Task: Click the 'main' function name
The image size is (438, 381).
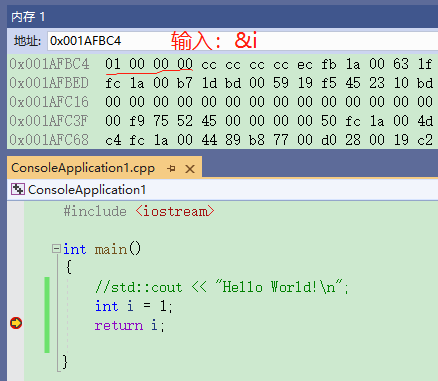Action: tap(111, 249)
